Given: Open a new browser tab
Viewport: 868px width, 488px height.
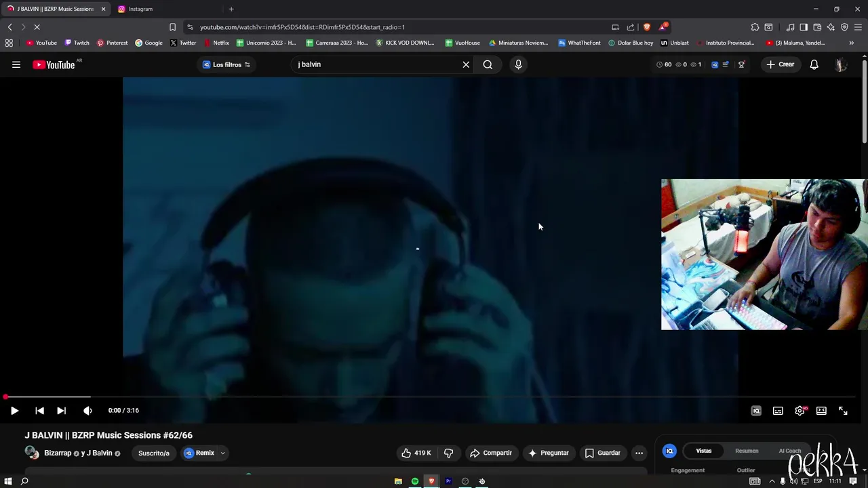Looking at the screenshot, I should (x=231, y=9).
